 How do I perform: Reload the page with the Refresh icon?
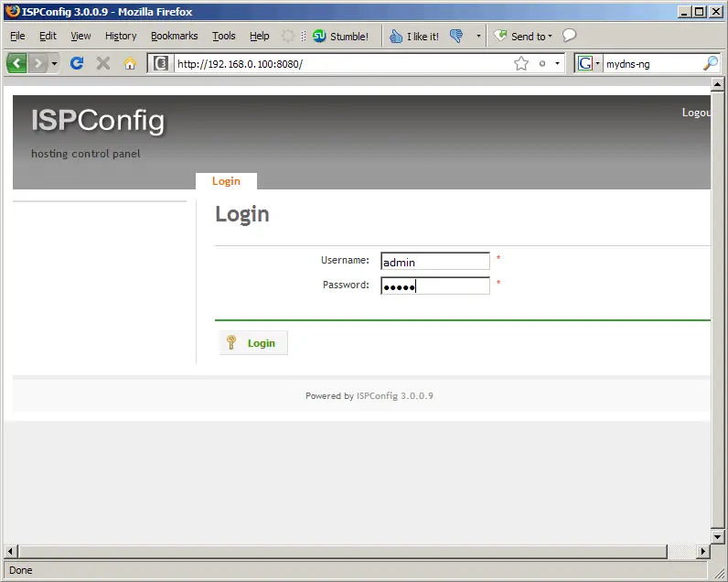click(77, 63)
